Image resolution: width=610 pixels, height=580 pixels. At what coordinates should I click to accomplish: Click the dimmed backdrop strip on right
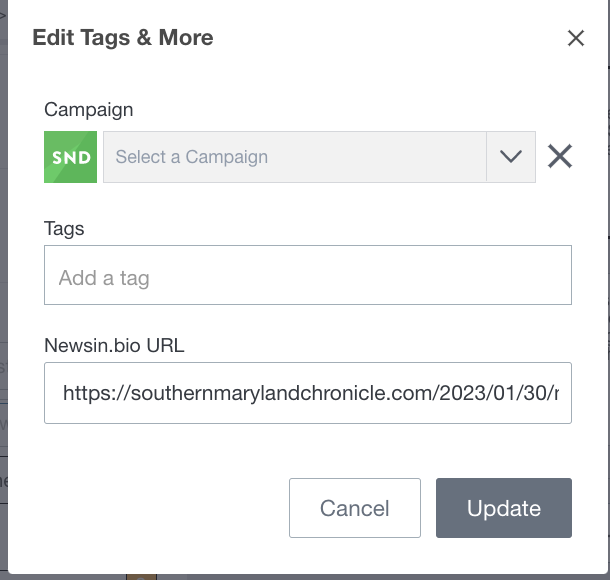[x=609, y=290]
